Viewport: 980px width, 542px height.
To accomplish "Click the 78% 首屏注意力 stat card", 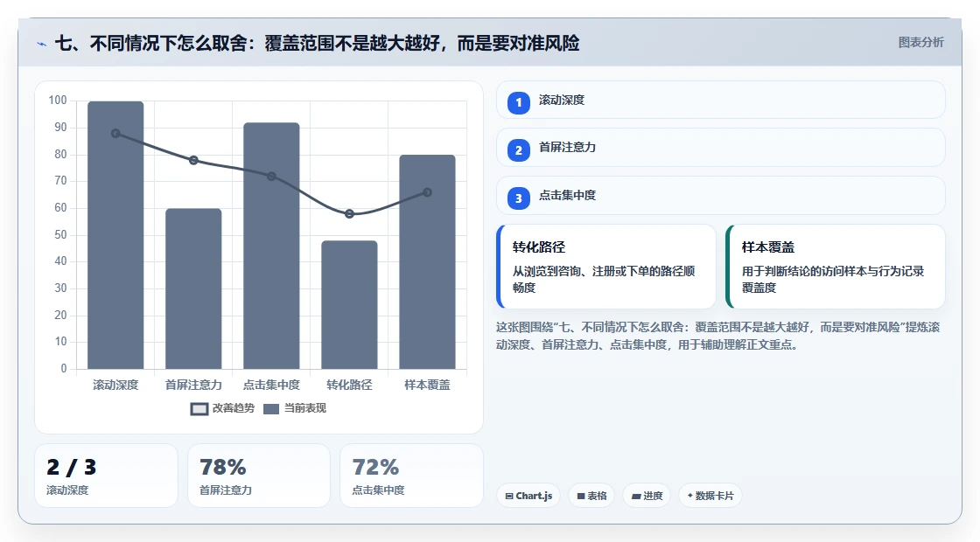I will (x=259, y=476).
